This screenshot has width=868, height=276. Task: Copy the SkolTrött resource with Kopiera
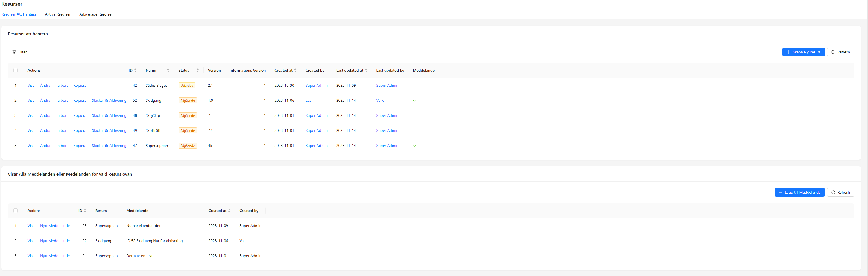(80, 131)
